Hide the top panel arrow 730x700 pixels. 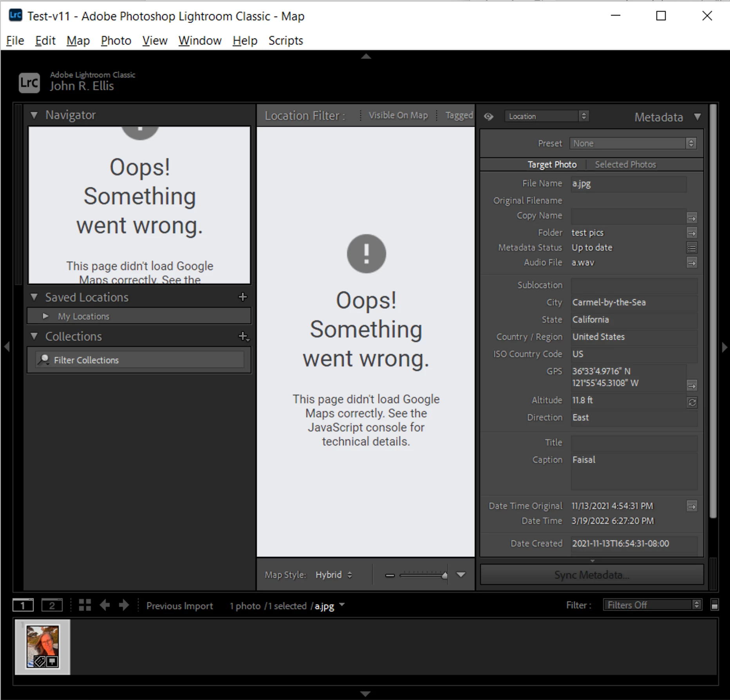pos(366,56)
